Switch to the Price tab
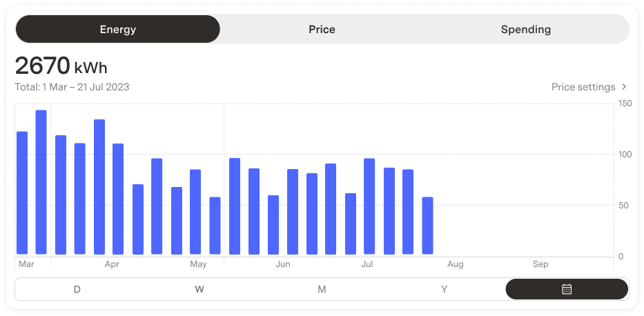 (x=322, y=30)
